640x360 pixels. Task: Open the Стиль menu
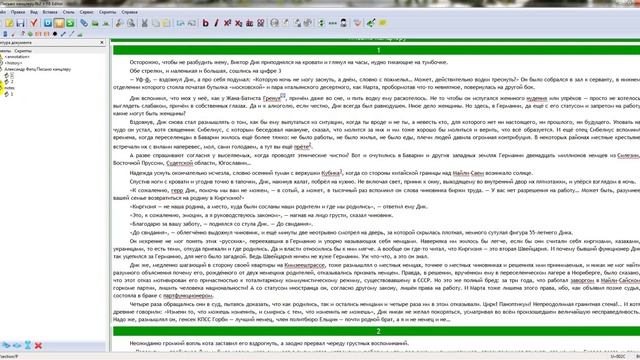[x=69, y=12]
